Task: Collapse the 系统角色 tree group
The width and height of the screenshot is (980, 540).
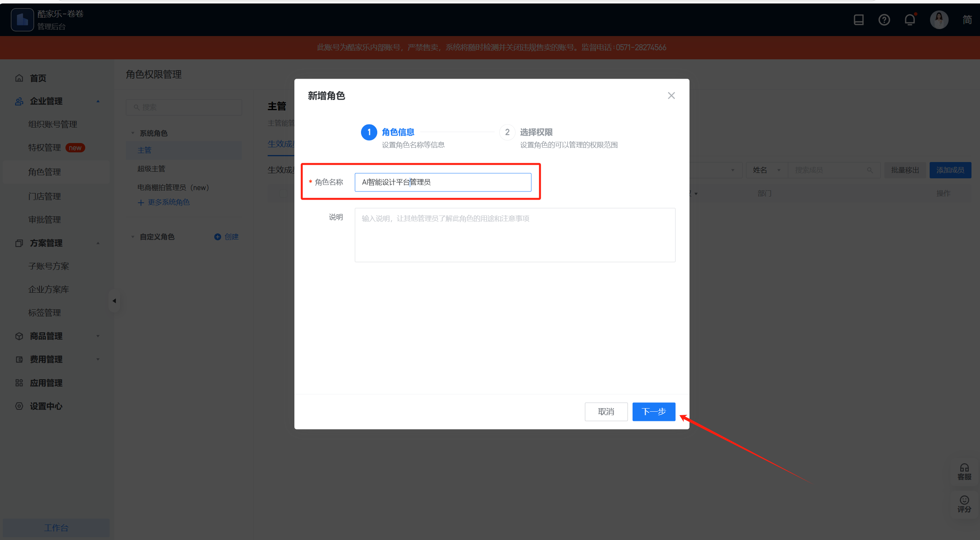Action: point(133,133)
